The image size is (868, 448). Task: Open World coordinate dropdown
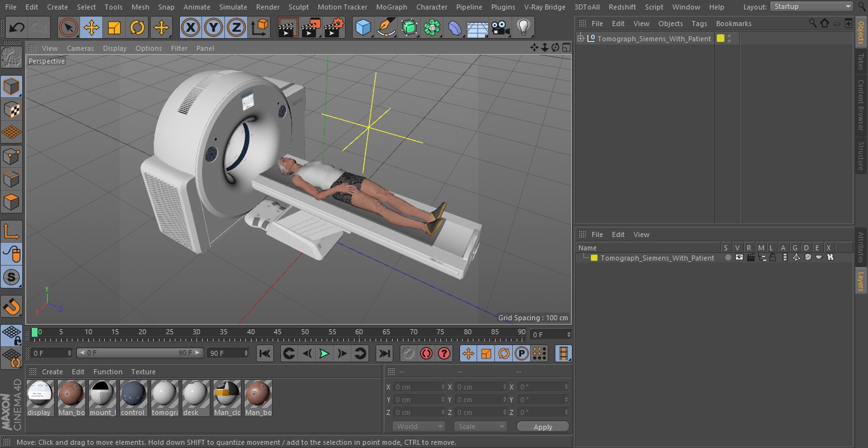coord(419,426)
